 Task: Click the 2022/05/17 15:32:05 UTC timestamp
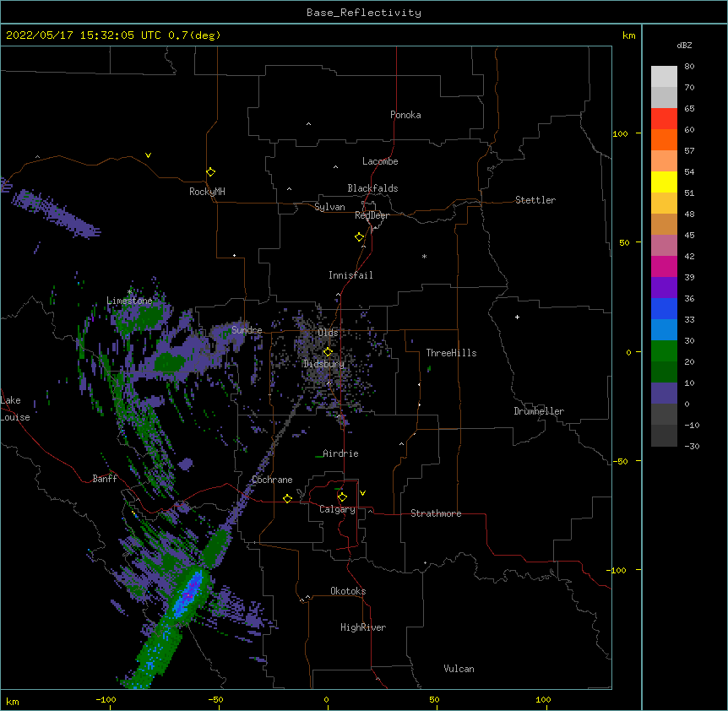pyautogui.click(x=84, y=35)
